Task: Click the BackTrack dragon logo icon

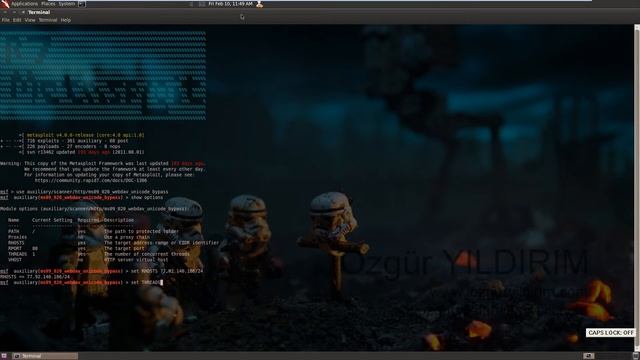Action: pyautogui.click(x=4, y=4)
